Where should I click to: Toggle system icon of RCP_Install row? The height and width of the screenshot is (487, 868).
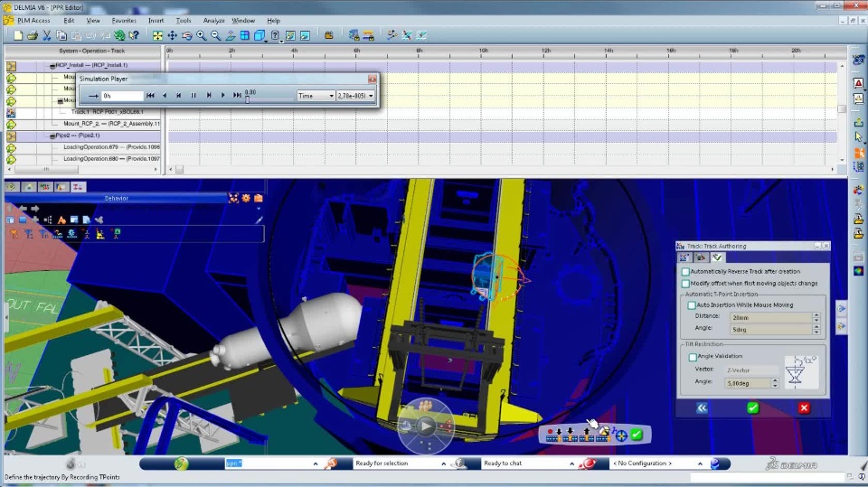[11, 66]
